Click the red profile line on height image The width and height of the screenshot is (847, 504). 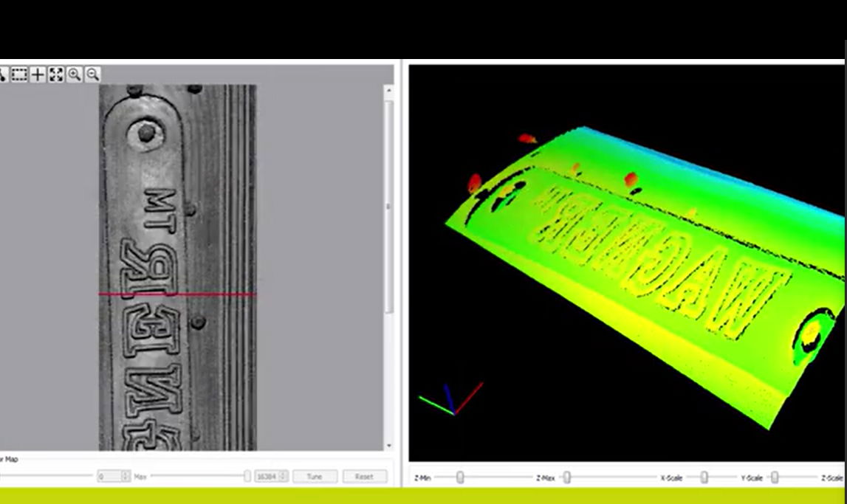[x=177, y=294]
